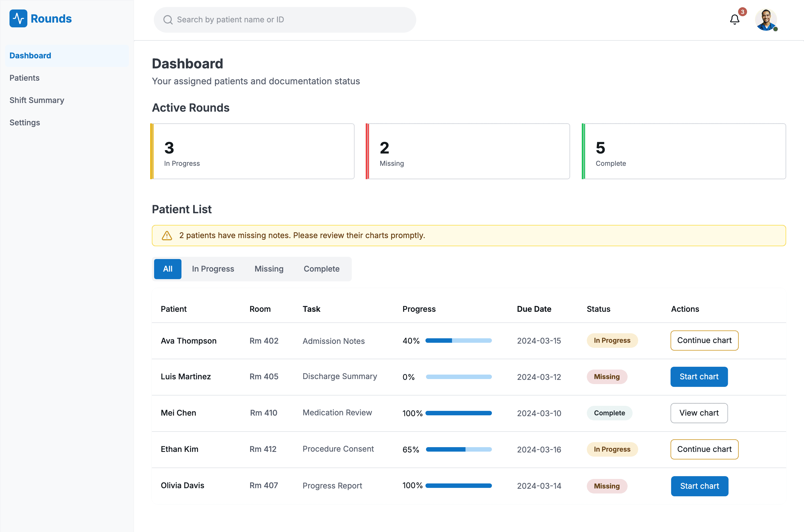Viewport: 804px width, 532px height.
Task: Click the user profile avatar
Action: click(766, 20)
